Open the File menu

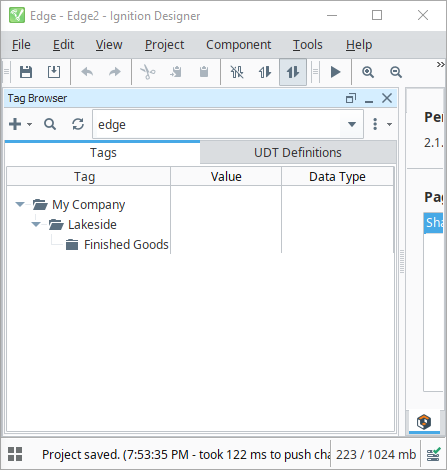pos(21,45)
